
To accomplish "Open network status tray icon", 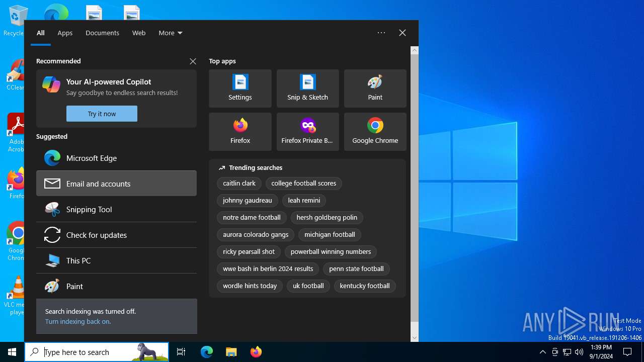I will coord(567,352).
